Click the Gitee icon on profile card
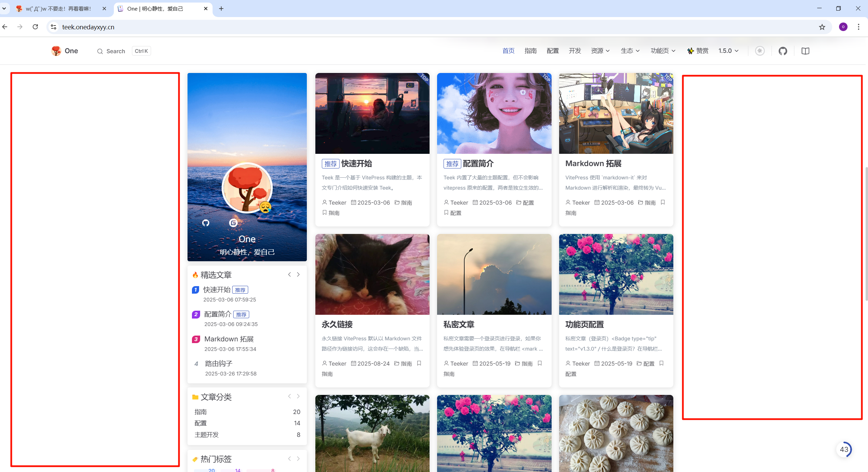868x472 pixels. tap(233, 223)
